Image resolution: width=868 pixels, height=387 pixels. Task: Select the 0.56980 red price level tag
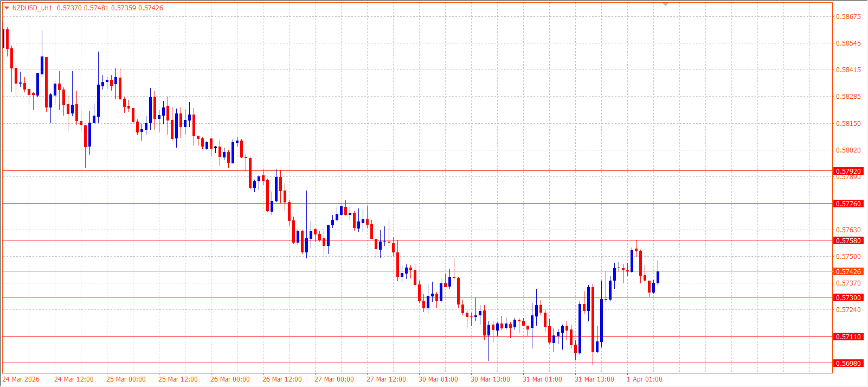click(848, 364)
